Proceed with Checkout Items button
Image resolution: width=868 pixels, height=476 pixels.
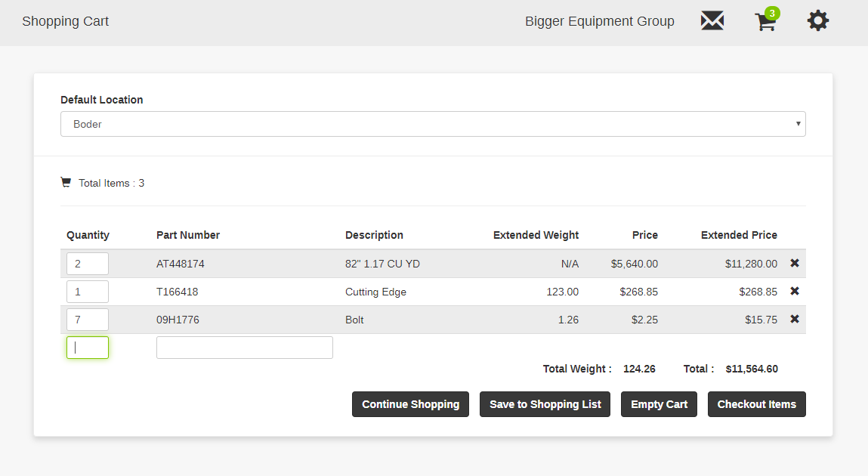click(756, 404)
